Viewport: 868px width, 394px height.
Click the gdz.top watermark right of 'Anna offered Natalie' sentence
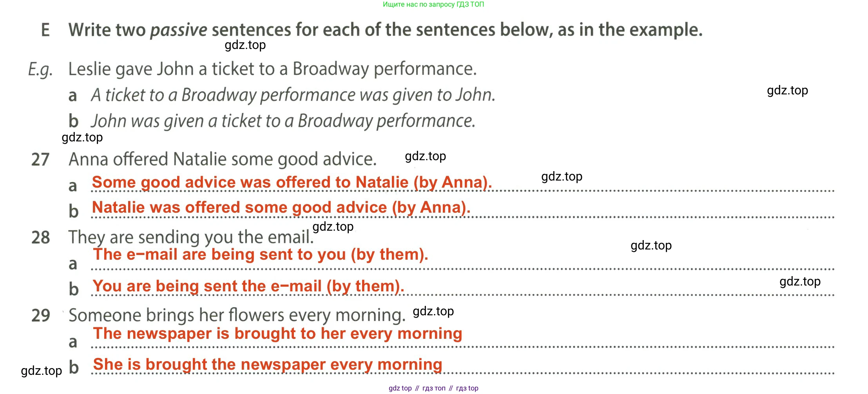(425, 156)
